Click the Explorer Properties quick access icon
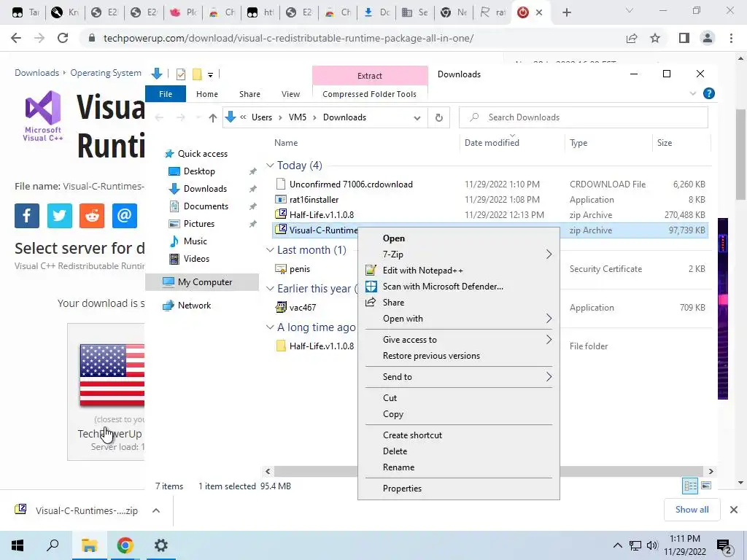This screenshot has height=560, width=747. 181,74
